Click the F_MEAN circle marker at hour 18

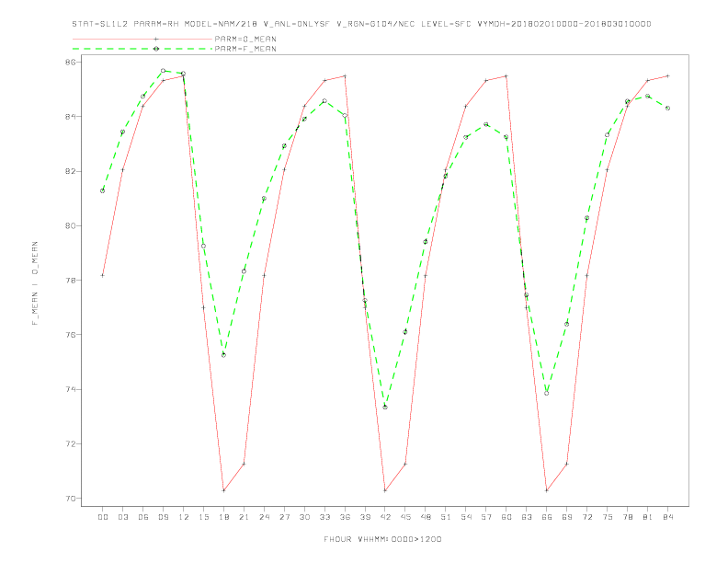[223, 355]
